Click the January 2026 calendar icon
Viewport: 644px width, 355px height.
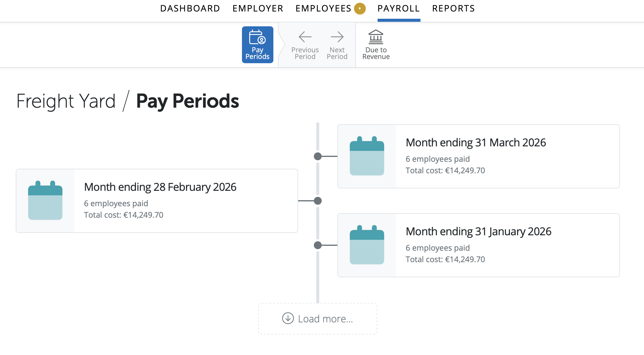tap(367, 245)
